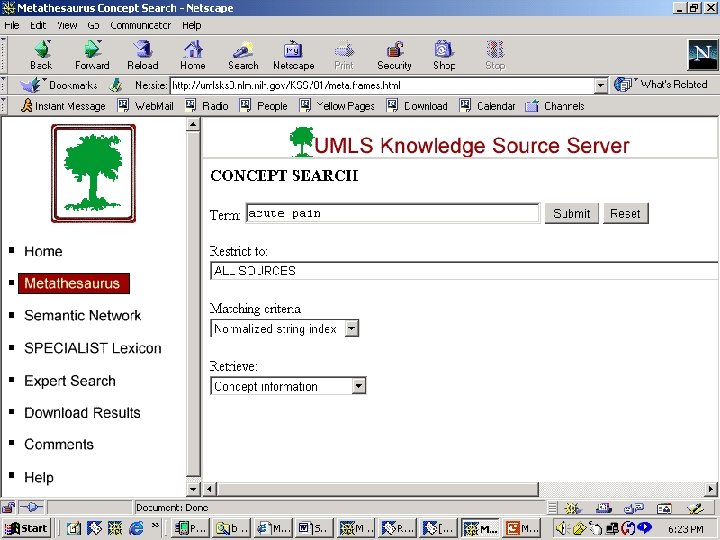Click What's Related button
This screenshot has height=540, width=720.
(x=661, y=84)
